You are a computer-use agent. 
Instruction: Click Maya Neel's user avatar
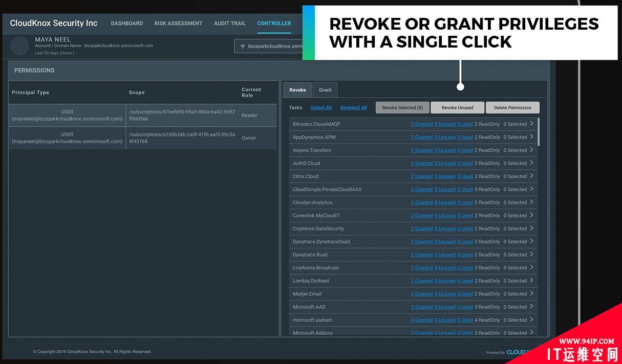[x=19, y=46]
